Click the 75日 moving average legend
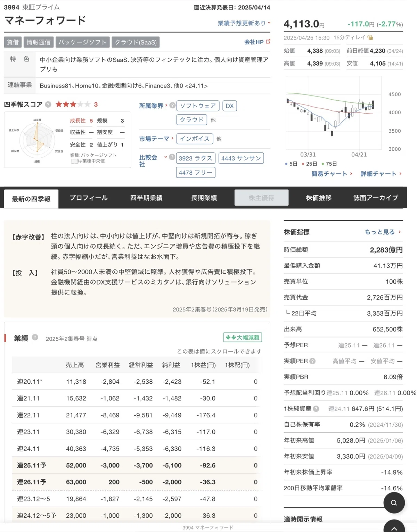417x532 pixels. click(329, 164)
